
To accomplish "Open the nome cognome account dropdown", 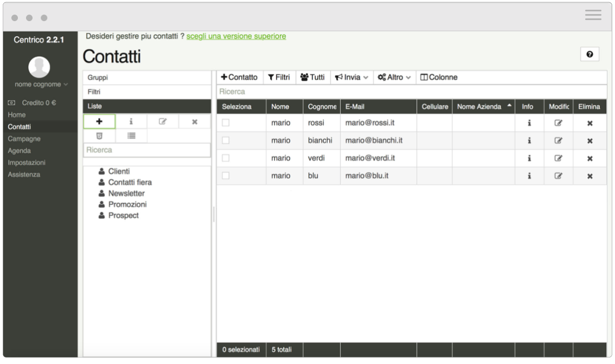I will pos(41,84).
